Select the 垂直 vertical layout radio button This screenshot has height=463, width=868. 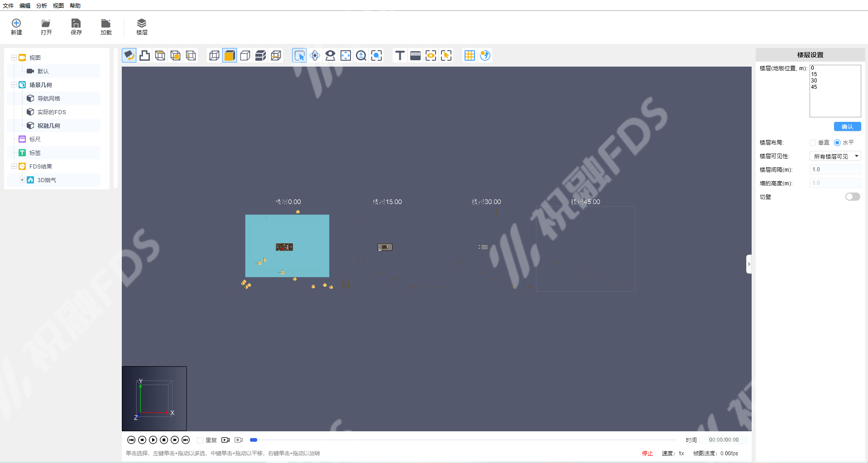[x=813, y=143]
